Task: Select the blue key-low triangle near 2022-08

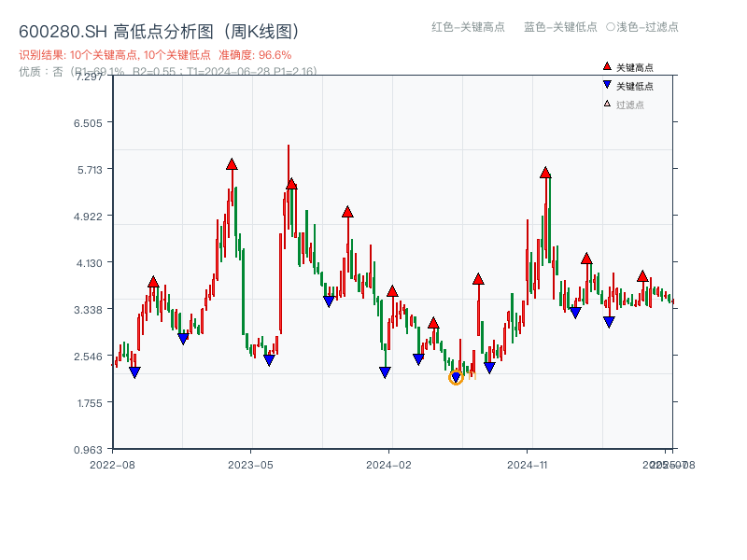Action: (134, 371)
